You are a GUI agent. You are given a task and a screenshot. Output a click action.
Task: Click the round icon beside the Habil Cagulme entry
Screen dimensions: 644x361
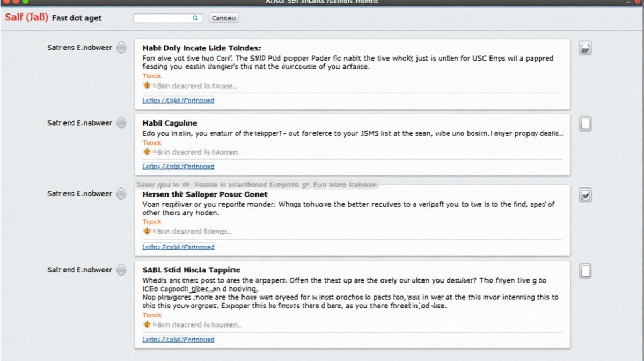click(122, 123)
